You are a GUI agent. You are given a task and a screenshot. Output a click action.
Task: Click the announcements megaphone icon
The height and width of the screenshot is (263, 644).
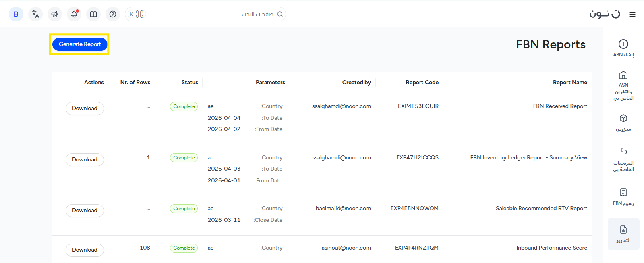55,14
